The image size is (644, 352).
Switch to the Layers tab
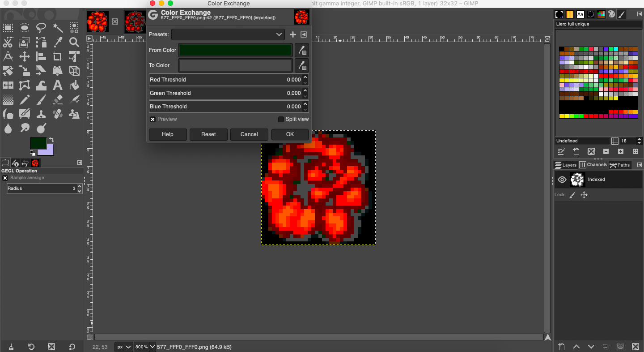(x=566, y=165)
